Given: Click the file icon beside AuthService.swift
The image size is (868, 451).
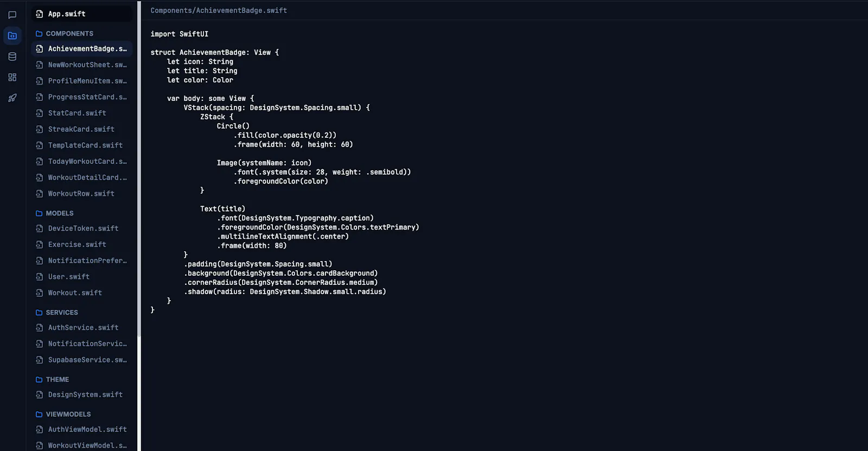Looking at the screenshot, I should pos(39,328).
